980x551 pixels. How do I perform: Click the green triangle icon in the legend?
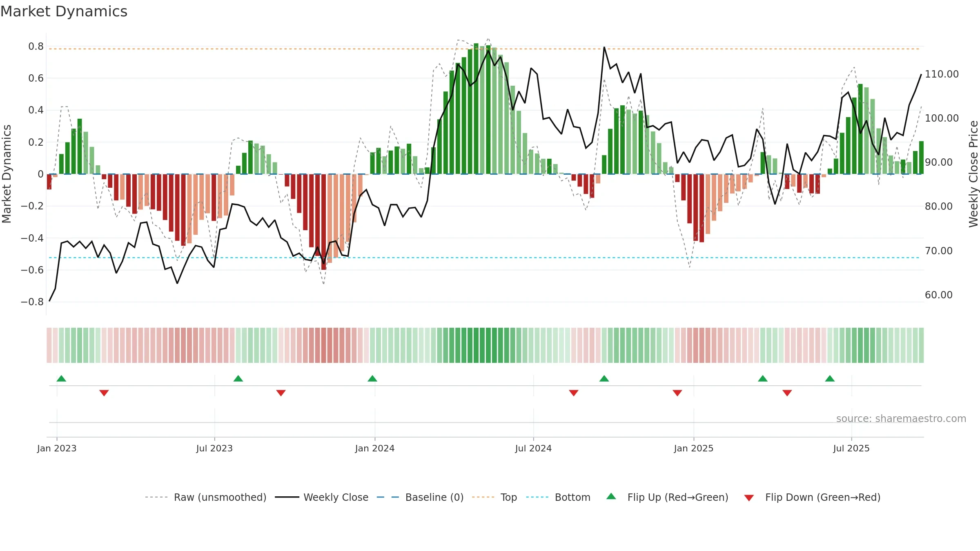(x=611, y=496)
